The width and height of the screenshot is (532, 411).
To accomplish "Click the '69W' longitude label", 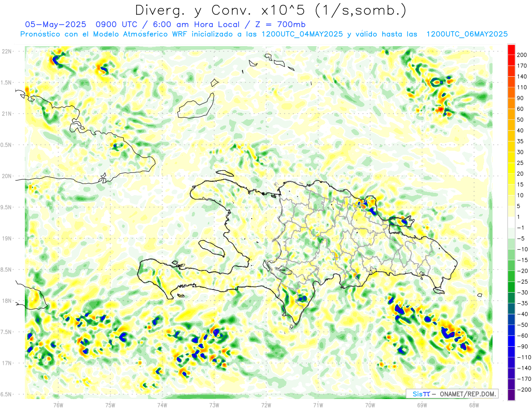I will click(x=422, y=405).
